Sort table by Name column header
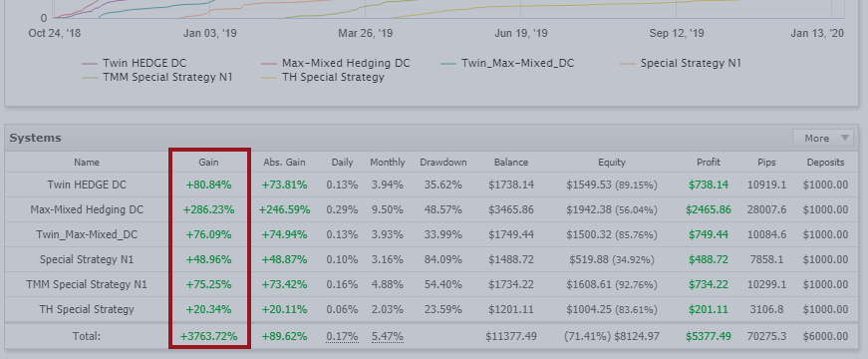 click(x=87, y=163)
